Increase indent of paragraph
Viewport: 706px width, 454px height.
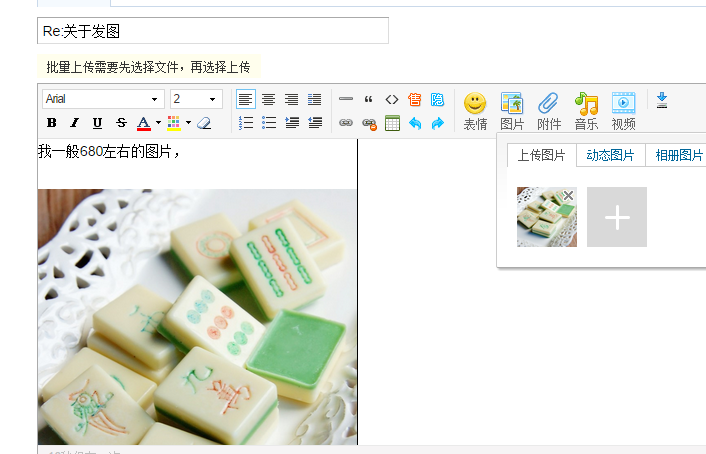pos(292,123)
